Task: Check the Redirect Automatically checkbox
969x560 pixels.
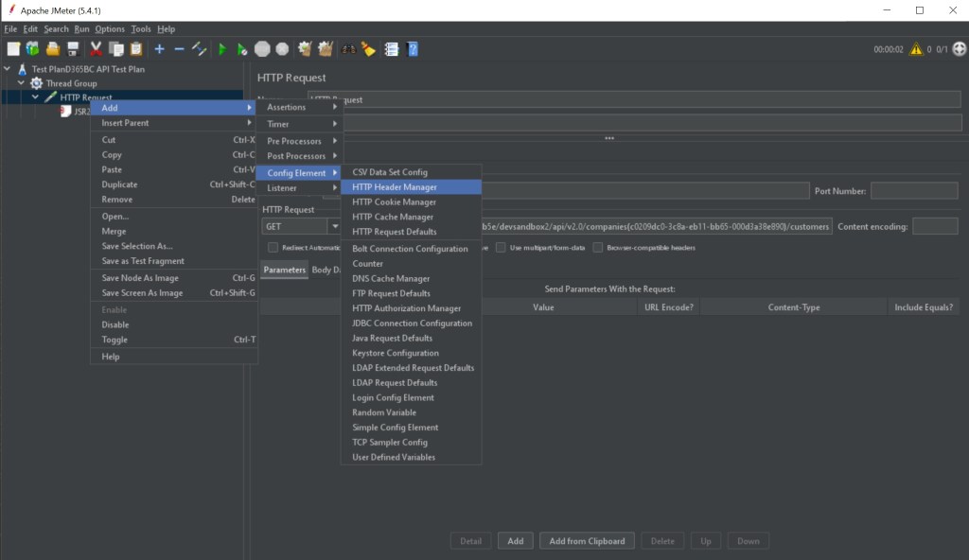Action: pos(273,248)
